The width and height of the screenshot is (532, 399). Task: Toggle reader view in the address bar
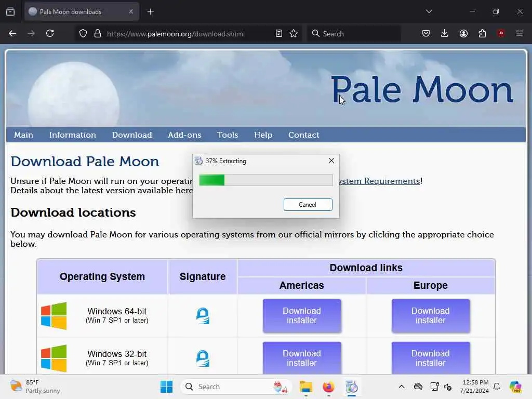(279, 33)
